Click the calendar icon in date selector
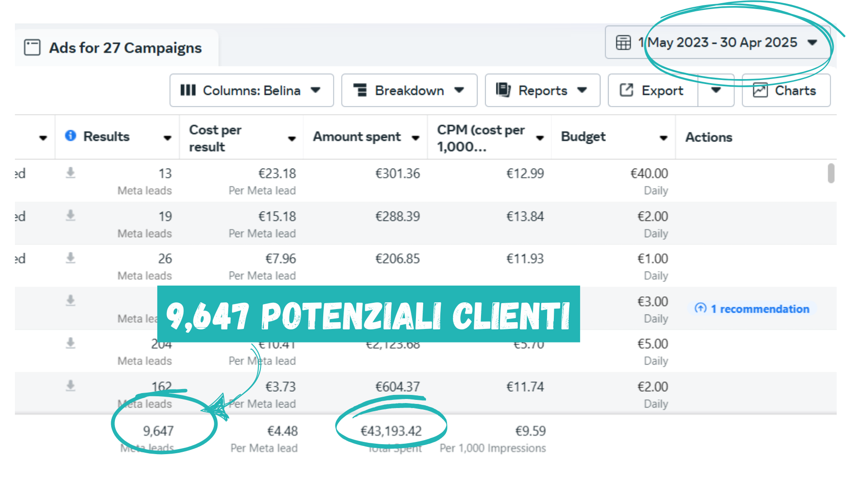Image resolution: width=868 pixels, height=488 pixels. coord(623,42)
